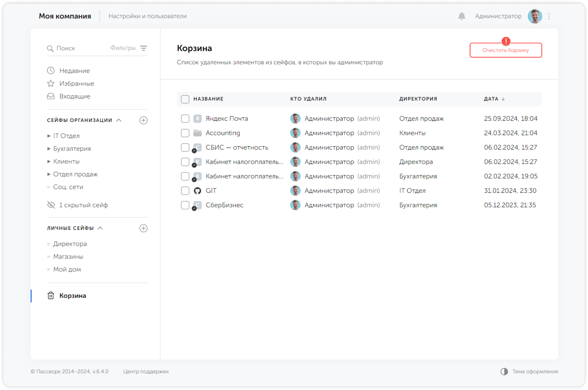Click the Очистить Корзину button
Screen dimensions: 588x390
pos(506,50)
